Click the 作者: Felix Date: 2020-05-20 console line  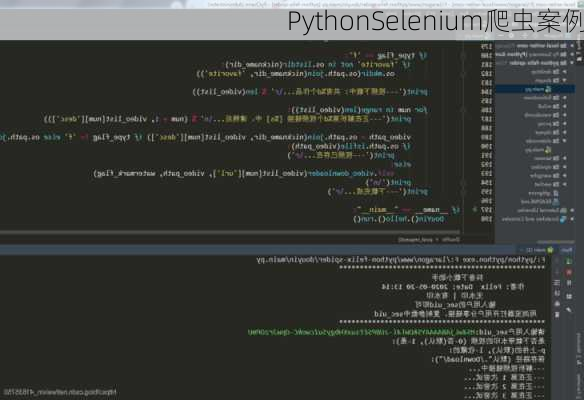(453, 287)
